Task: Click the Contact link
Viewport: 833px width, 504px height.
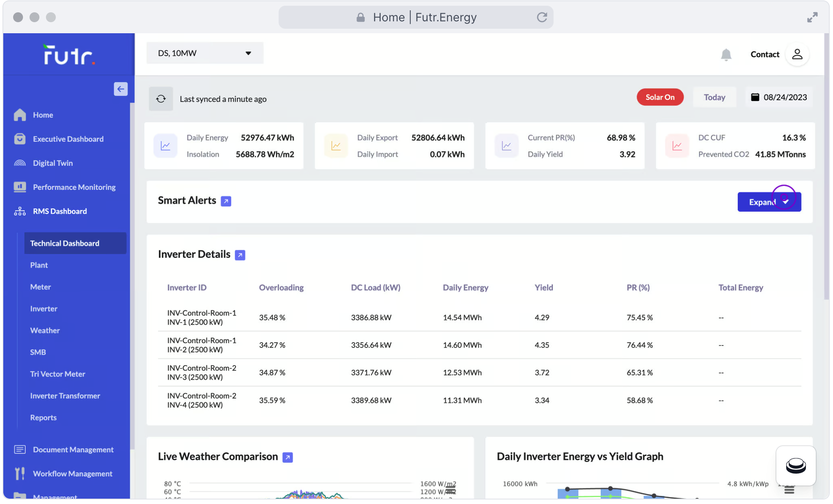Action: tap(764, 54)
